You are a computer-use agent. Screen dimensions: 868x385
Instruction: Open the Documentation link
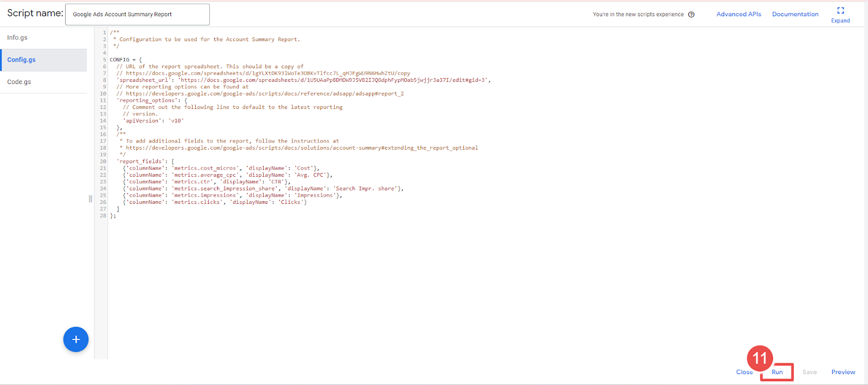795,14
